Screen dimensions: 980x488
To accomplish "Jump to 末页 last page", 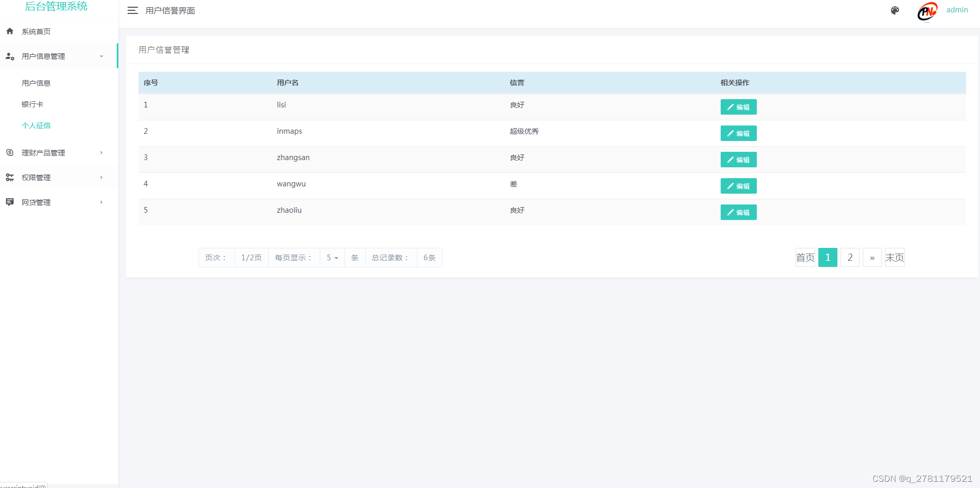I will (895, 257).
